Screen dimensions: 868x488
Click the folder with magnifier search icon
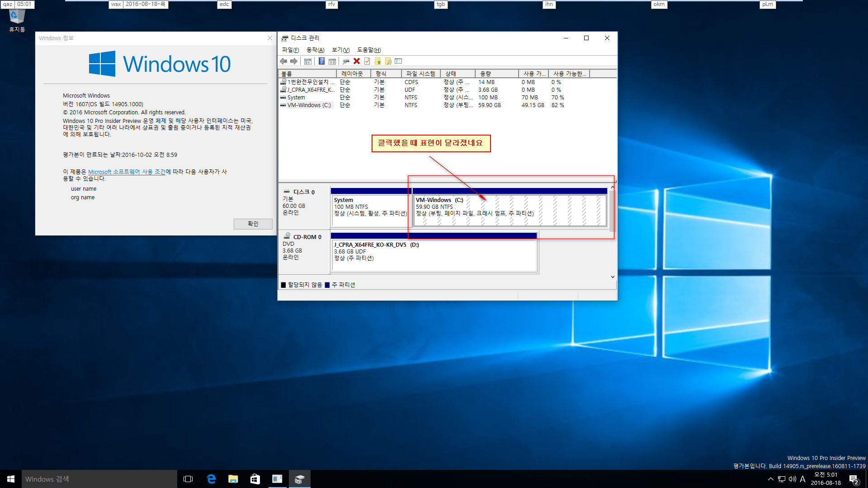click(388, 61)
